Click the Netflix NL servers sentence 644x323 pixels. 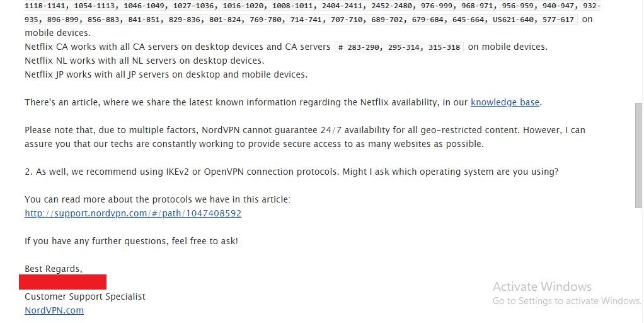pyautogui.click(x=144, y=61)
